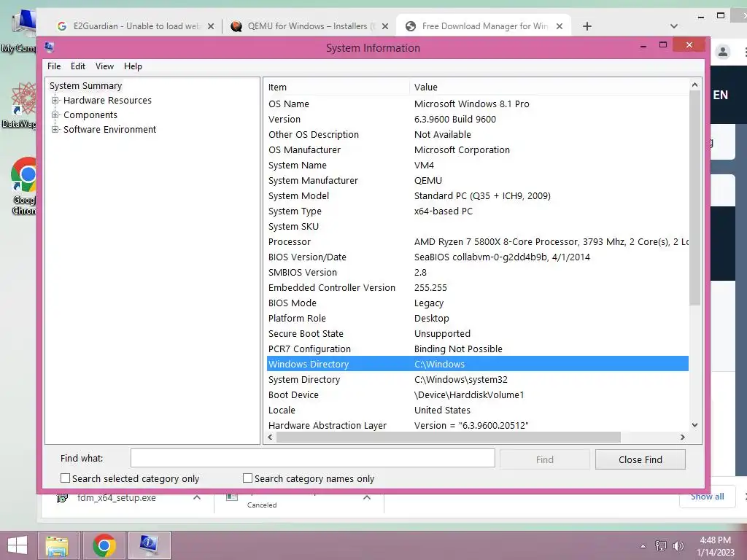Click the Value column header
747x560 pixels.
click(x=549, y=87)
